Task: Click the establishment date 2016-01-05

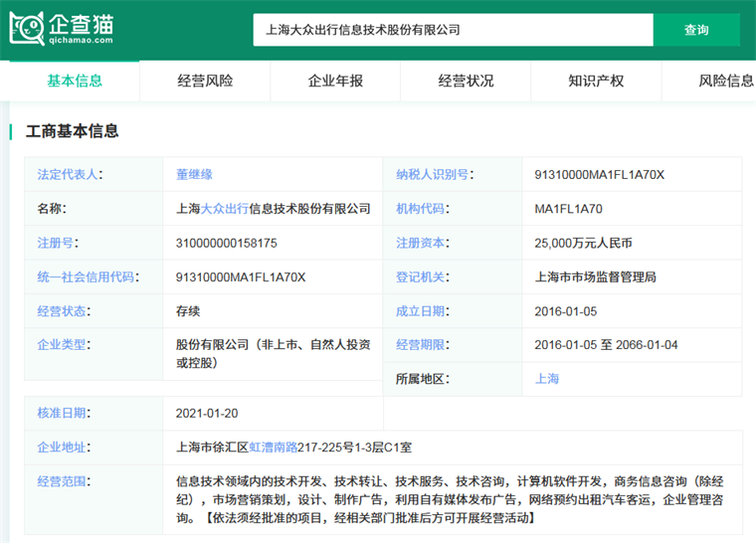Action: pyautogui.click(x=566, y=311)
